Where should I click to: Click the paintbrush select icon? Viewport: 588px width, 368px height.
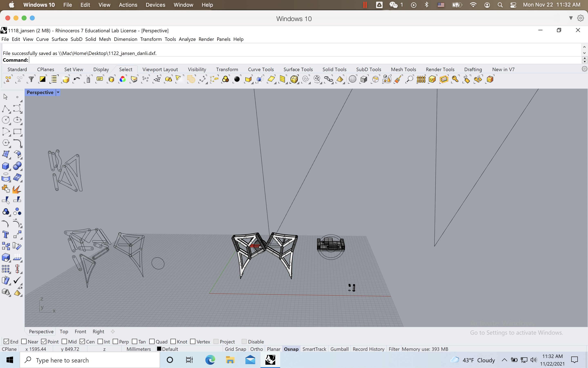point(398,79)
